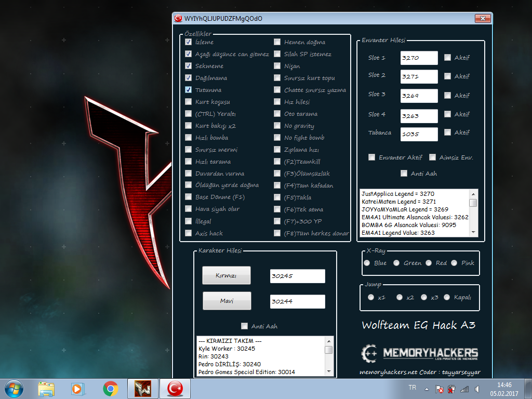Screen dimensions: 532x399
Task: Click the Kırmızı character value field
Action: (x=298, y=276)
